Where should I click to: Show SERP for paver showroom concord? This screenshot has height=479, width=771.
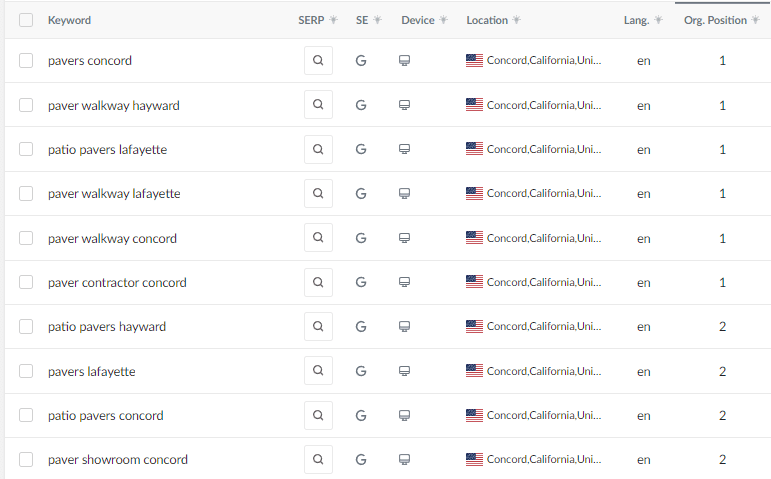[318, 460]
